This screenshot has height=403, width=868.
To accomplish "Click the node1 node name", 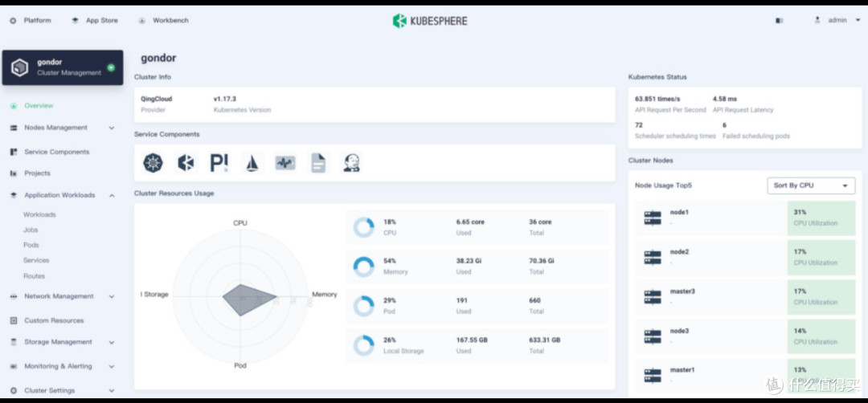I will [679, 212].
